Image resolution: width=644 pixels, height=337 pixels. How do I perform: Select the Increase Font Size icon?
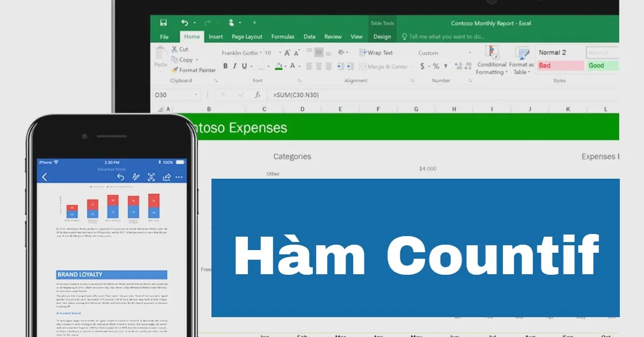pyautogui.click(x=288, y=52)
